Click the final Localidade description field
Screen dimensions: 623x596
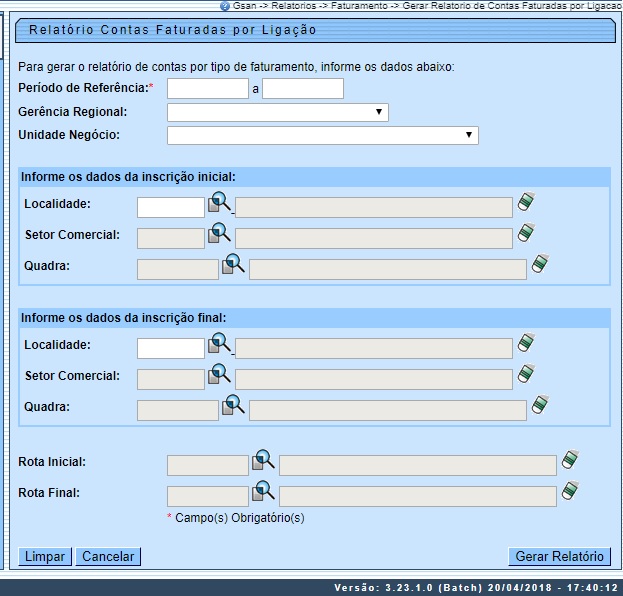coord(374,348)
